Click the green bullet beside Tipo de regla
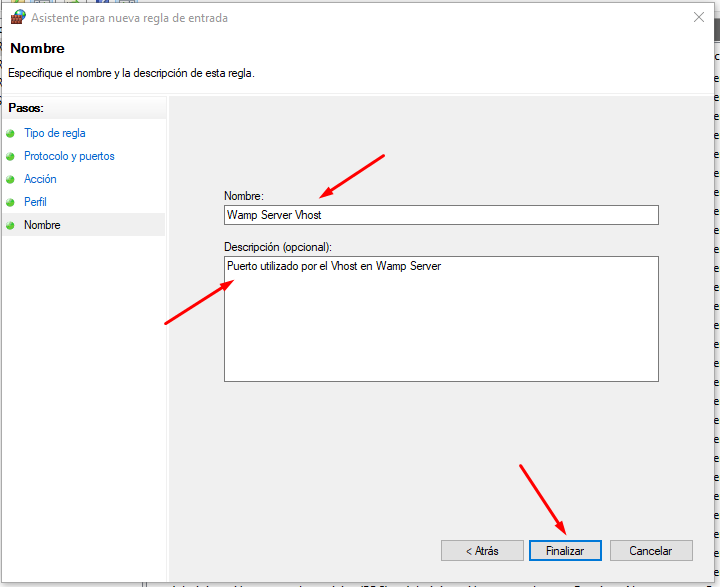Screen dimensions: 720x587 11,133
